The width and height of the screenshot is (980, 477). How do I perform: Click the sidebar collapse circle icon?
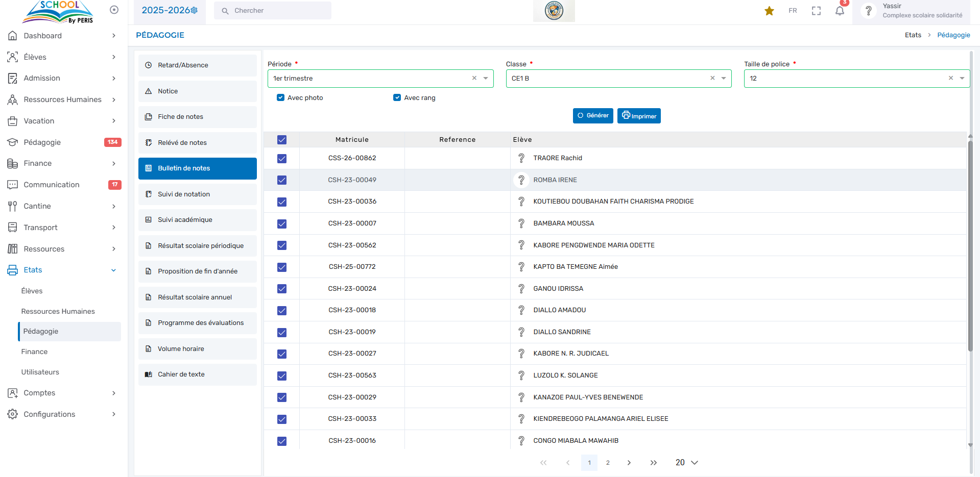pos(114,10)
